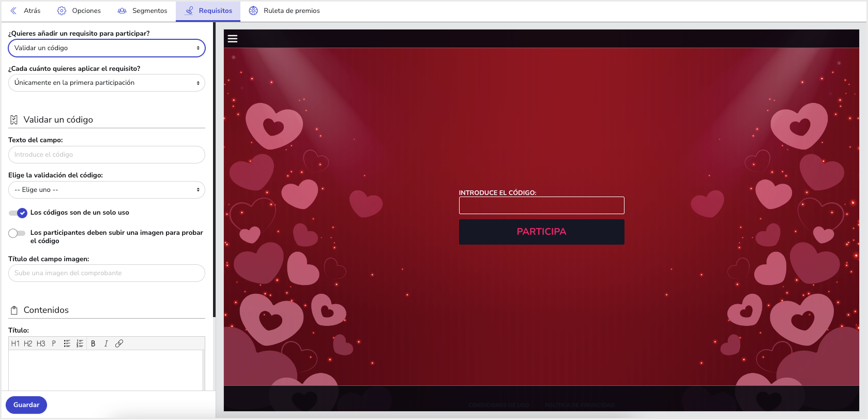The height and width of the screenshot is (420, 868).
Task: Insert a link in the title editor
Action: (119, 343)
